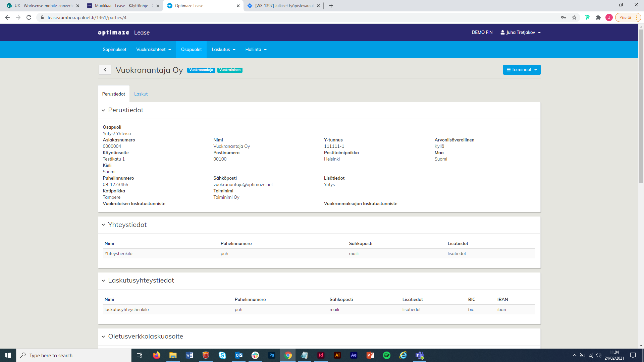Switch to the Laskut tab
The height and width of the screenshot is (362, 644).
pyautogui.click(x=141, y=94)
